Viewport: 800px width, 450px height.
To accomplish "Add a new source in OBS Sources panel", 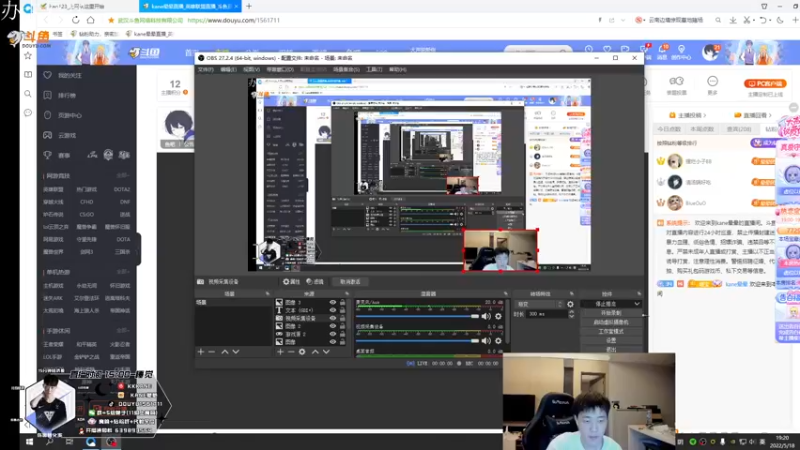I will point(280,352).
